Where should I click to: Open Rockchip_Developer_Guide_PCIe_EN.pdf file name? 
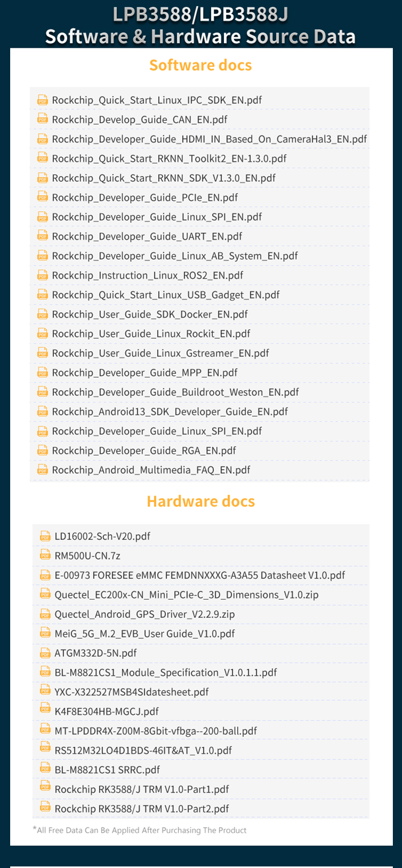tap(145, 198)
